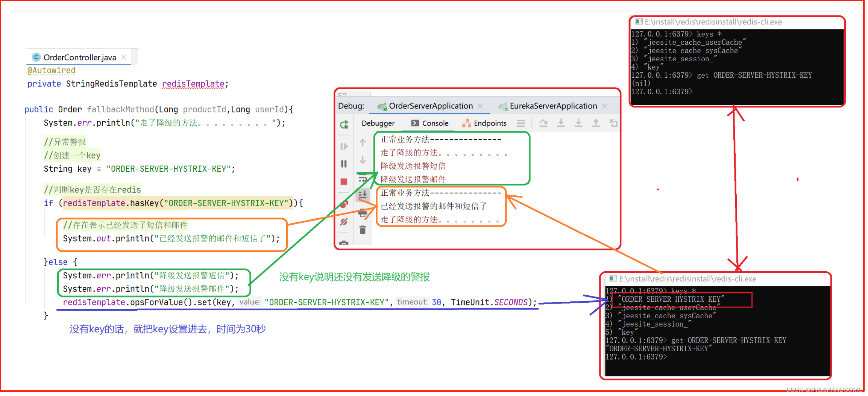Click the highlighted redisTemplate.hasKey call
The height and width of the screenshot is (396, 868).
178,203
